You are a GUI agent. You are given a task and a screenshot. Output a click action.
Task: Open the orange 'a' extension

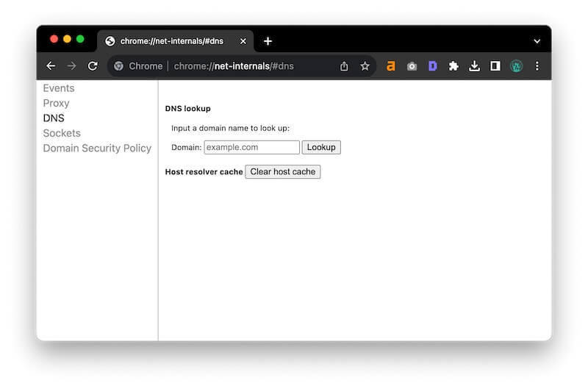391,66
